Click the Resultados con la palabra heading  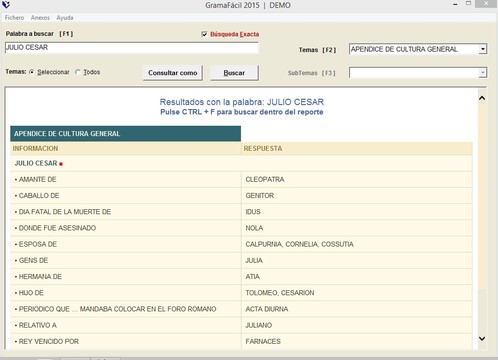coord(242,102)
